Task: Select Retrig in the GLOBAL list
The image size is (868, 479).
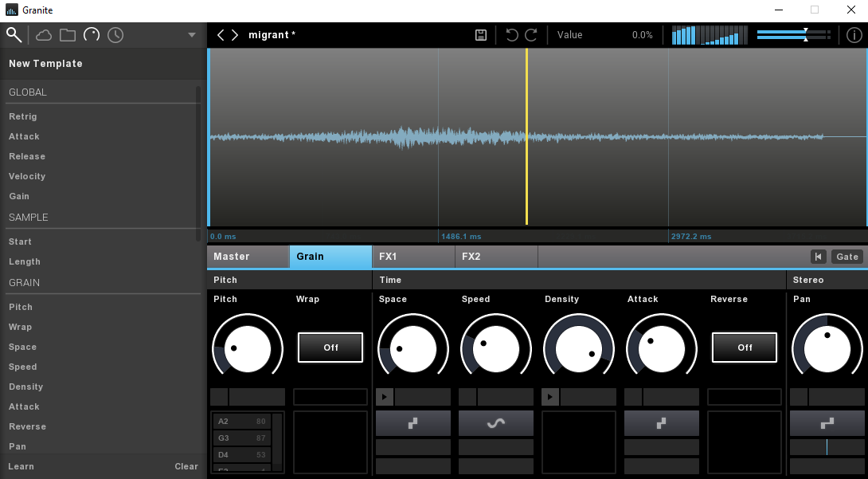Action: [x=23, y=116]
